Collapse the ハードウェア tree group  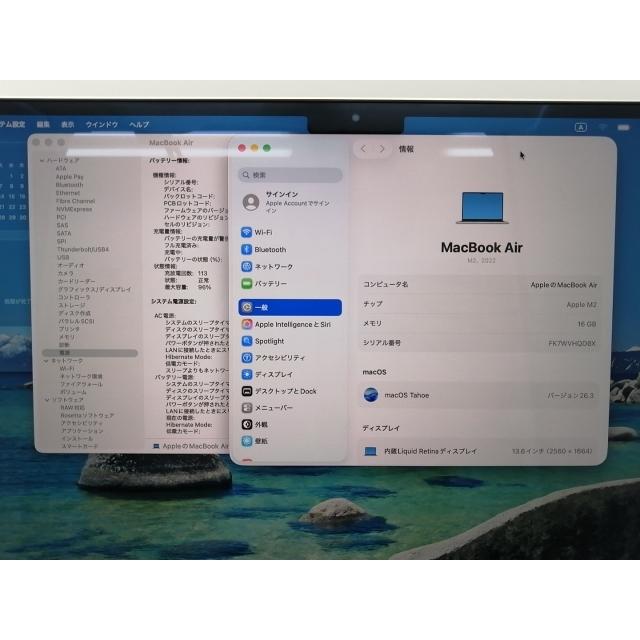pos(42,160)
